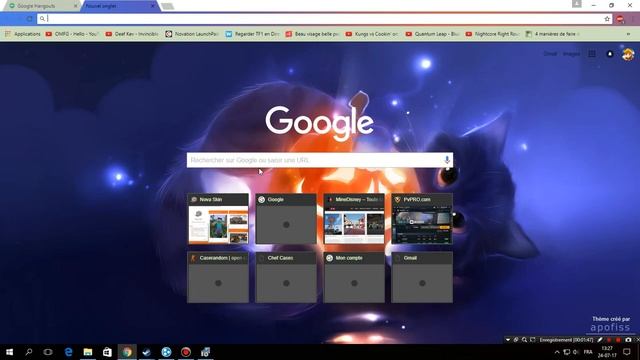Click the red adblock extension icon
The width and height of the screenshot is (640, 360).
[620, 19]
